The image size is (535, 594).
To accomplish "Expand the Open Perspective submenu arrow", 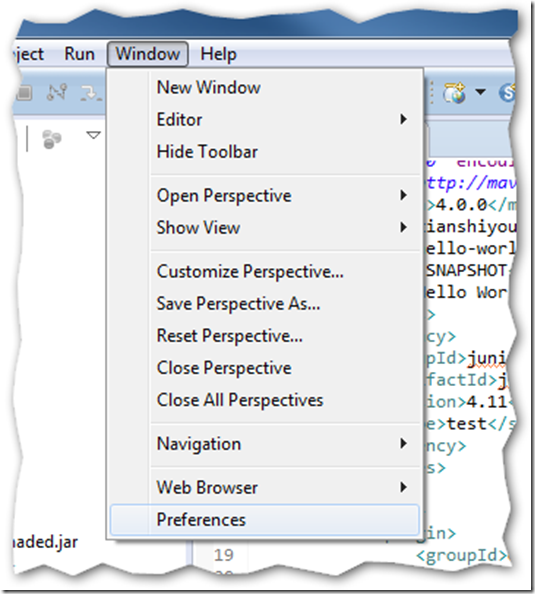I will (404, 195).
